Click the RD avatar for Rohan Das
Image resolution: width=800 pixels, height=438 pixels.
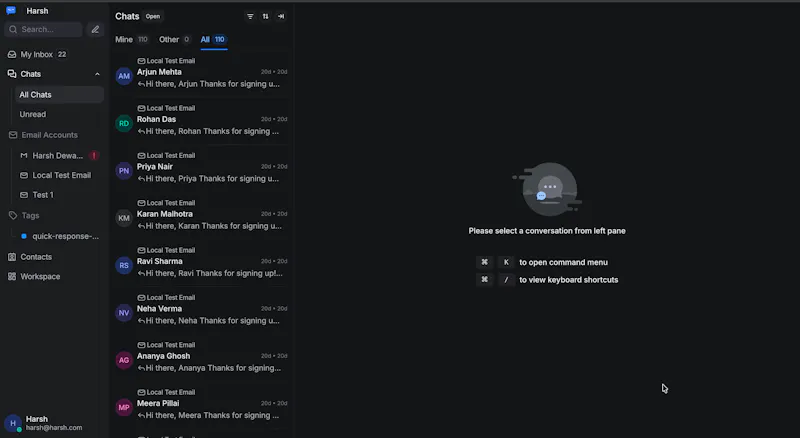tap(124, 124)
